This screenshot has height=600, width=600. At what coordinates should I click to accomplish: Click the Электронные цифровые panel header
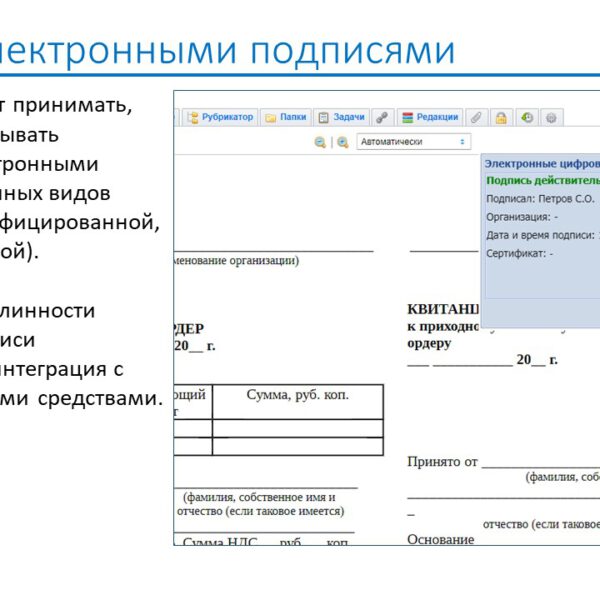click(542, 162)
